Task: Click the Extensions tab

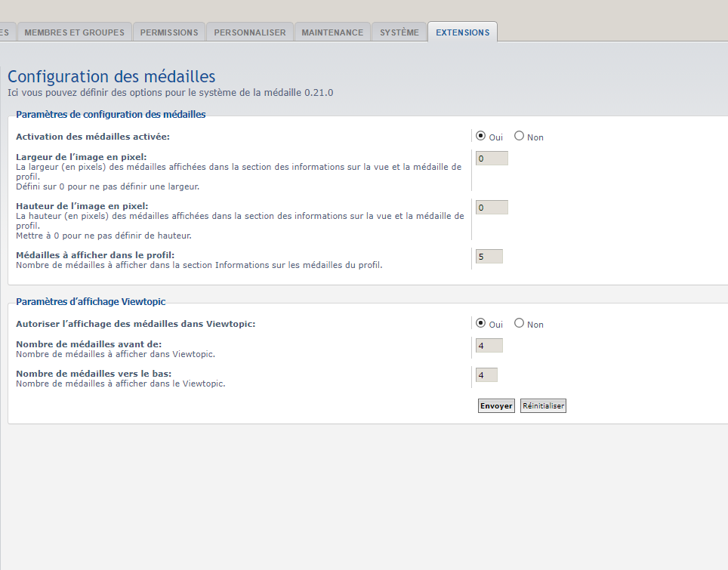Action: [462, 32]
